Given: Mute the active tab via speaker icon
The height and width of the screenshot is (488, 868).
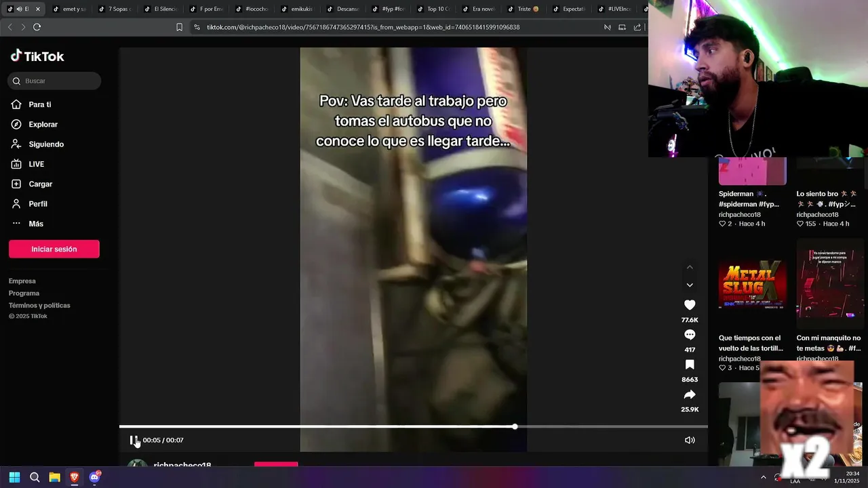Looking at the screenshot, I should [x=18, y=9].
